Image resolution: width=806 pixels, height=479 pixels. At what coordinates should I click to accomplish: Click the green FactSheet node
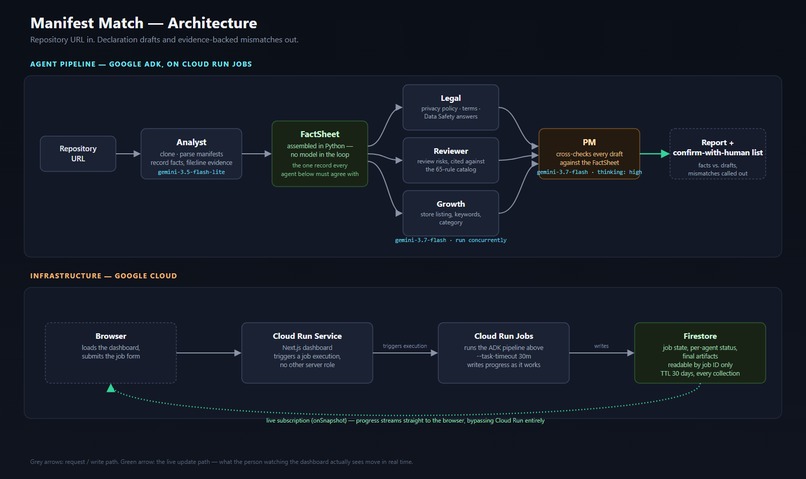click(x=320, y=154)
